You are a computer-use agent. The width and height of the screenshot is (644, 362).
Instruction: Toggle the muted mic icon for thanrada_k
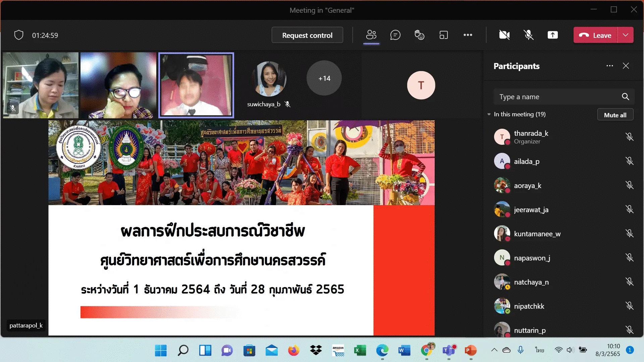tap(629, 137)
